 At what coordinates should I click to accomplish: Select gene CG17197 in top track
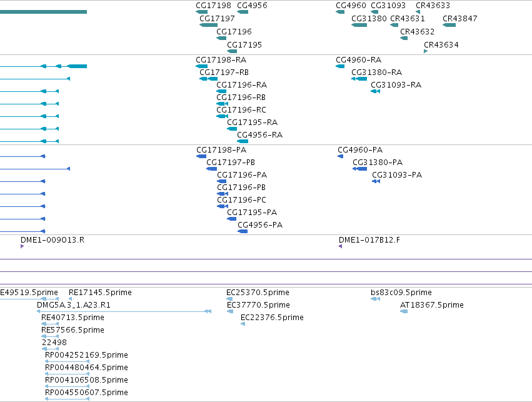click(x=208, y=25)
